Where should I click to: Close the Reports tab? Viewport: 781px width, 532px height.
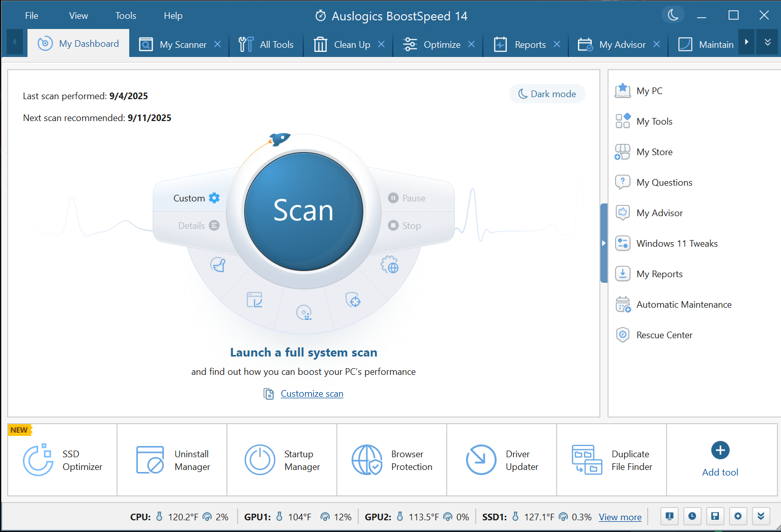coord(557,44)
